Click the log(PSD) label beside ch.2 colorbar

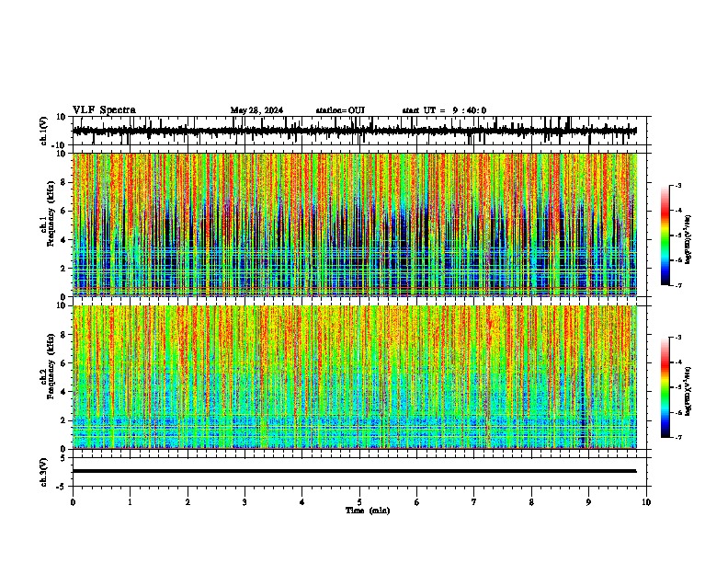click(x=688, y=391)
